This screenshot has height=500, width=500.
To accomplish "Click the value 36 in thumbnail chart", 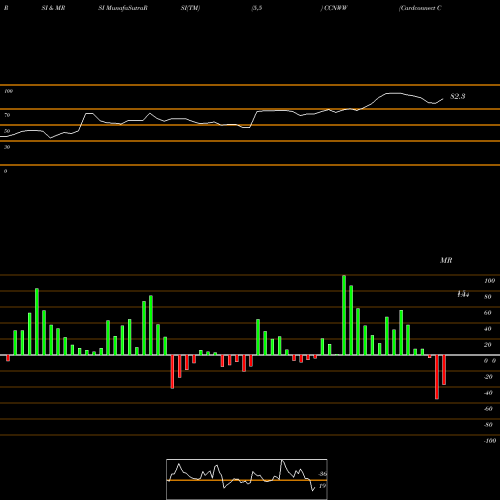I will click(322, 474).
